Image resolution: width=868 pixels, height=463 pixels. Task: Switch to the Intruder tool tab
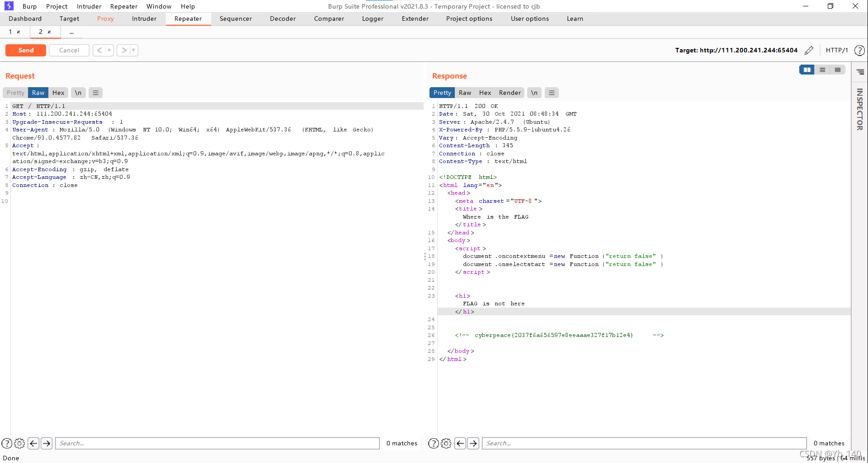point(144,19)
